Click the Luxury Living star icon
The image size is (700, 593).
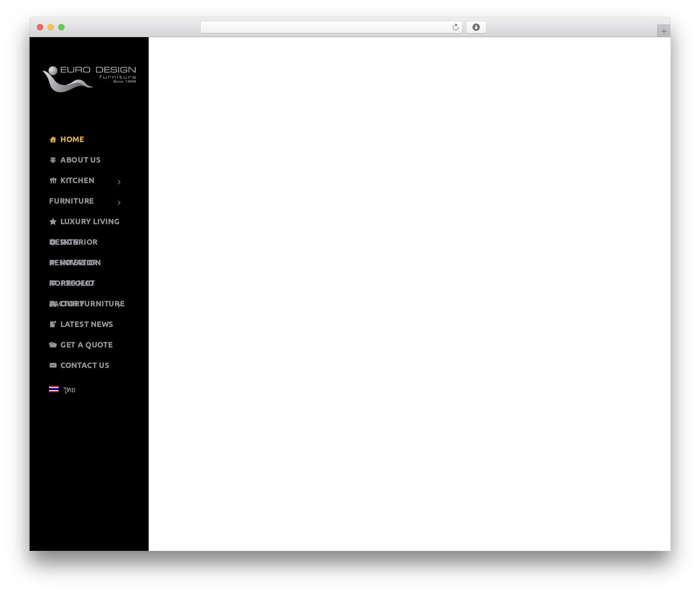(53, 222)
